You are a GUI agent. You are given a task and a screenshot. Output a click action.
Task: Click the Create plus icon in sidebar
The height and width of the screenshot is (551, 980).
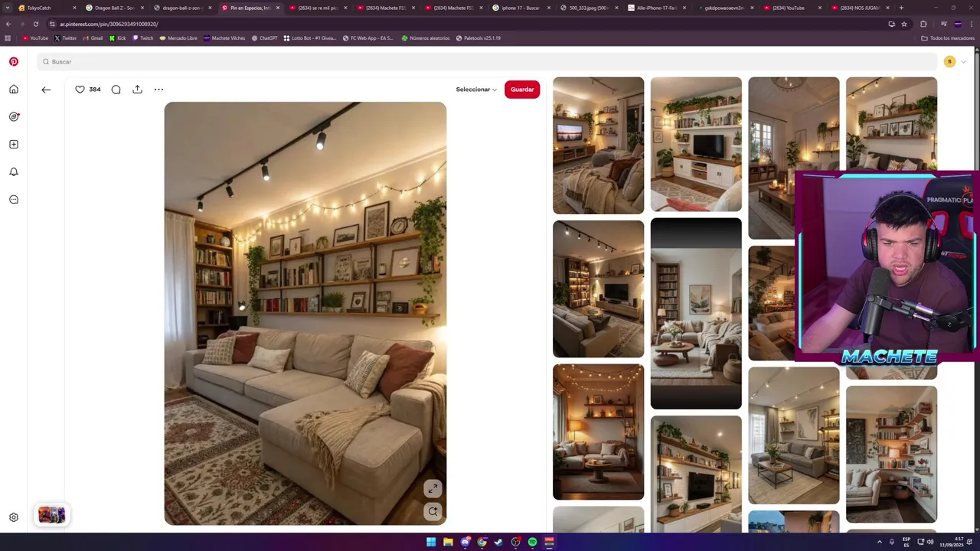[x=14, y=145]
